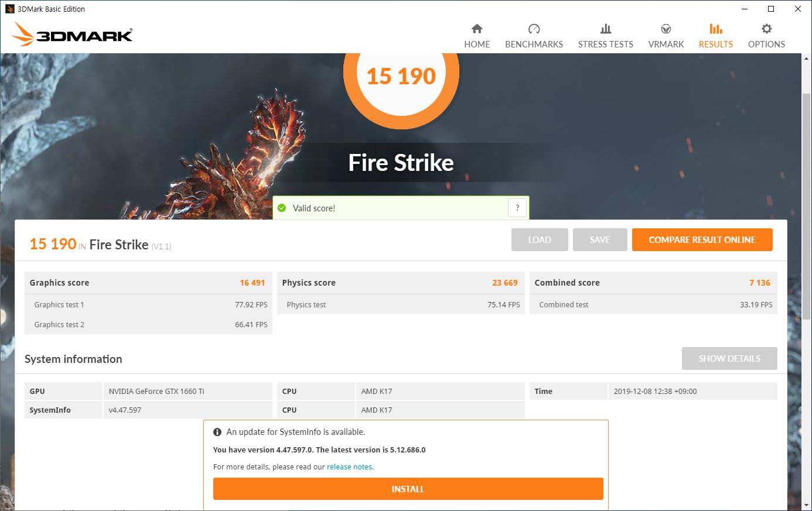Click Physics test row 75.14 FPS

tap(401, 304)
